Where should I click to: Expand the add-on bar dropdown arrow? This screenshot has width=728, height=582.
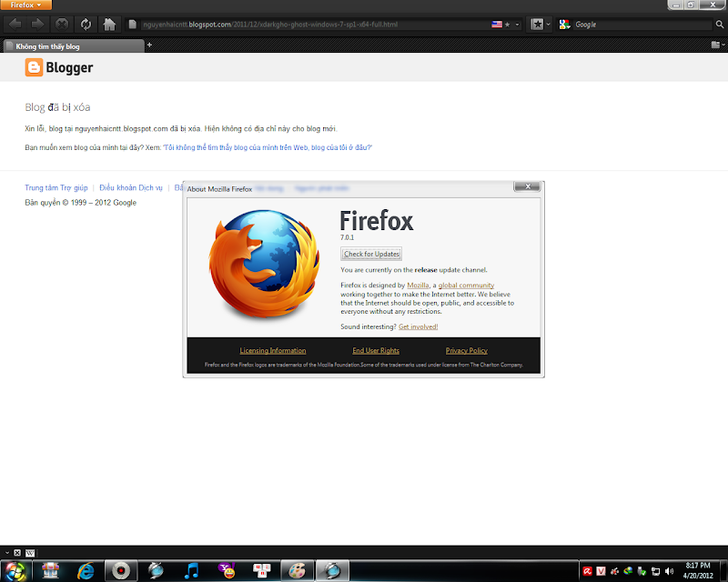7,552
